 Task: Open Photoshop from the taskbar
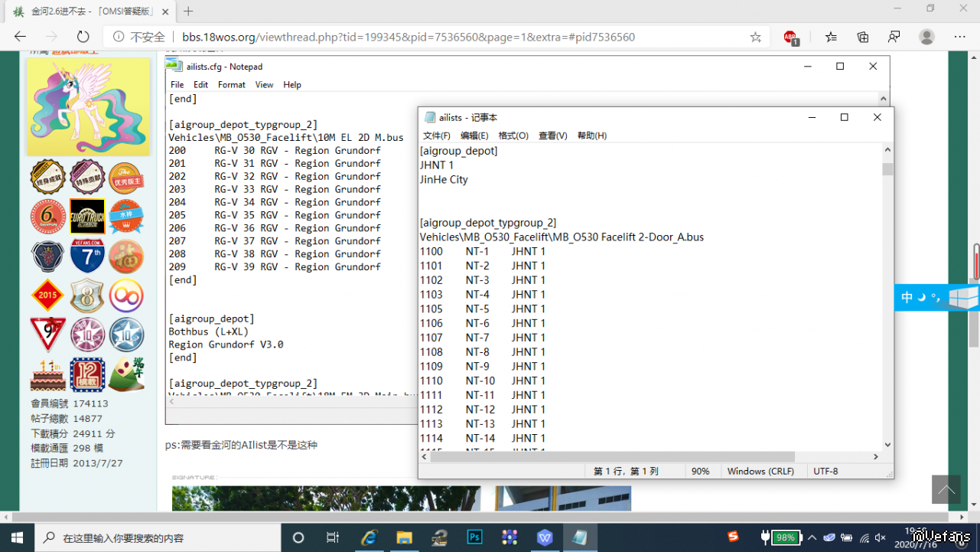(474, 537)
